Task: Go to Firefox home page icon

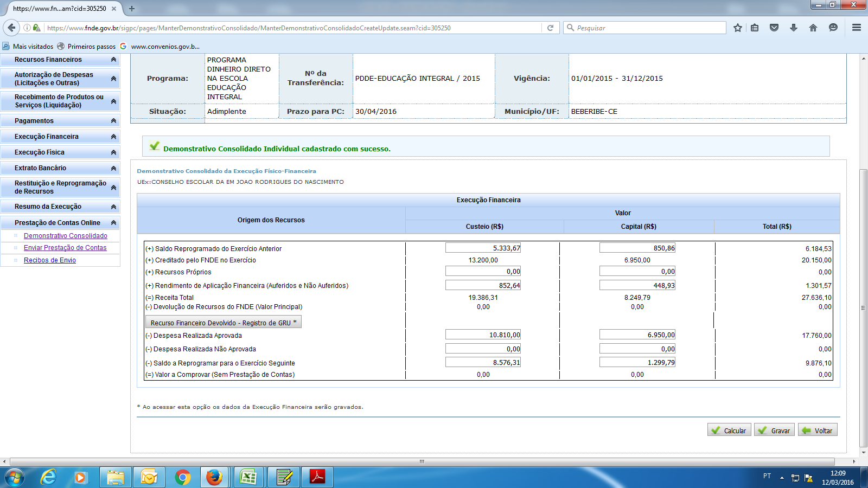Action: click(813, 28)
